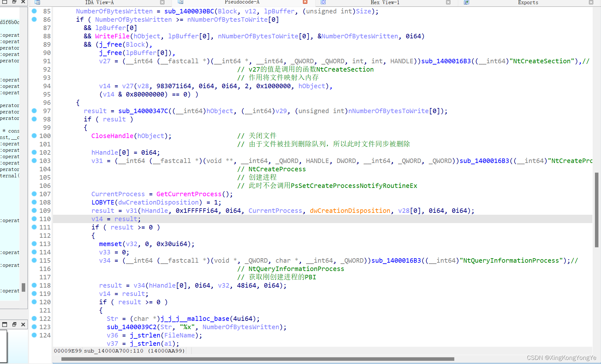Screen dimensions: 601x364
Task: Click the breakpoint marker on line 119
Action: (x=34, y=293)
